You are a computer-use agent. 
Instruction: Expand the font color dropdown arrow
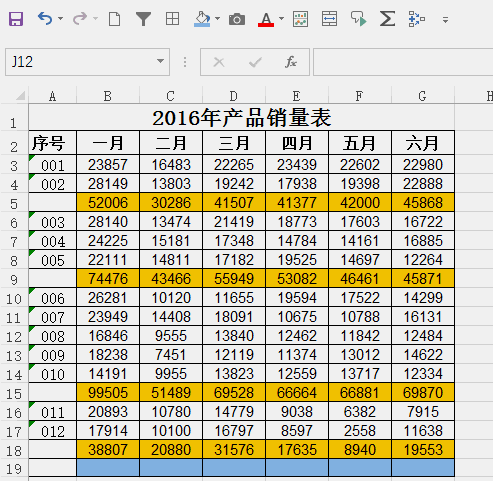click(x=281, y=19)
